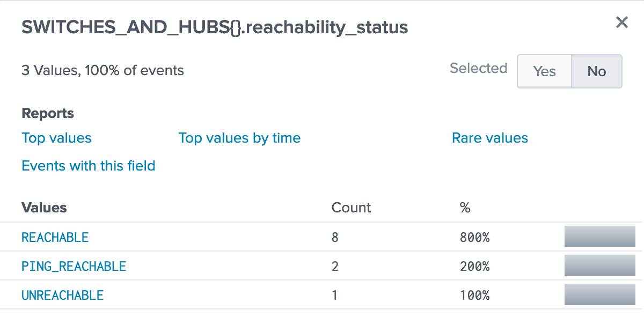The height and width of the screenshot is (325, 644).
Task: View Events with this field
Action: tap(89, 166)
